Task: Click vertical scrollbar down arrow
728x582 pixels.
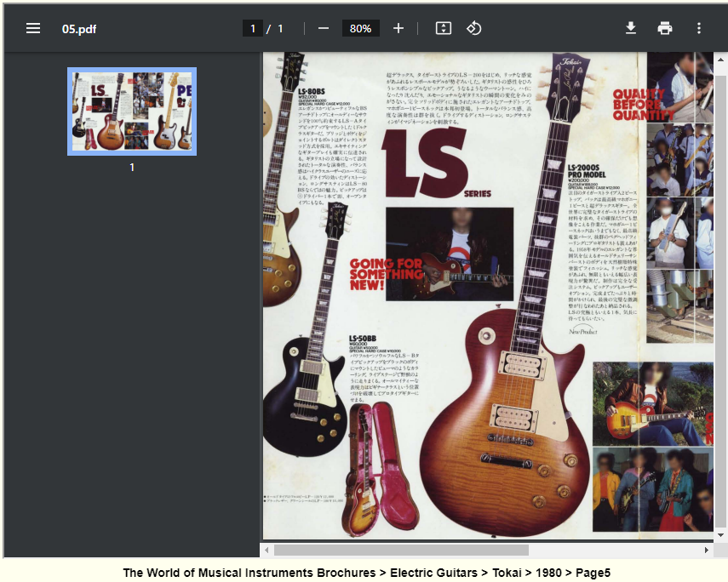Action: (720, 534)
